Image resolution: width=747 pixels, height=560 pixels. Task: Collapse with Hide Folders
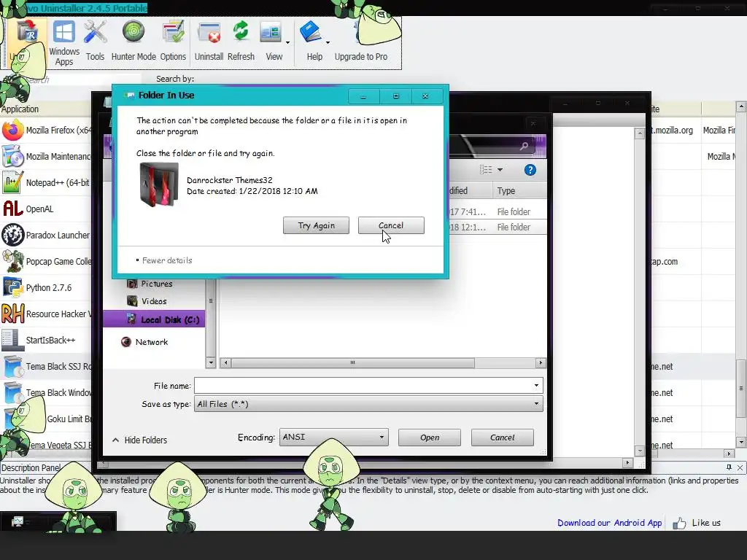click(139, 440)
